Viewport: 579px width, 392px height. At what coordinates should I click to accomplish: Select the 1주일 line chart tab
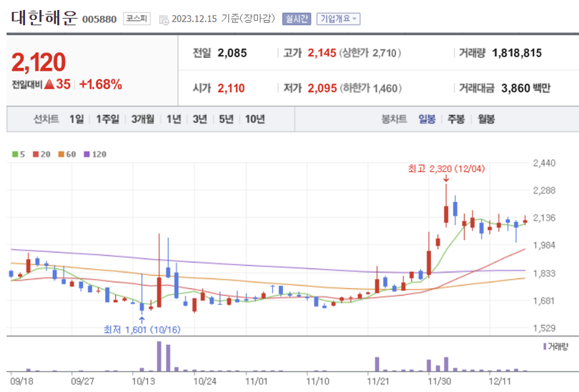107,119
